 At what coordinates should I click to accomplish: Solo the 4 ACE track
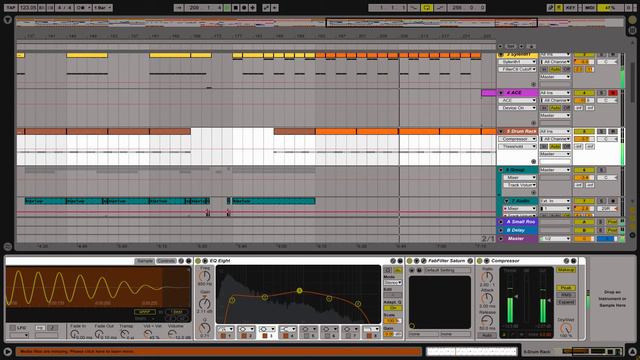(x=601, y=93)
